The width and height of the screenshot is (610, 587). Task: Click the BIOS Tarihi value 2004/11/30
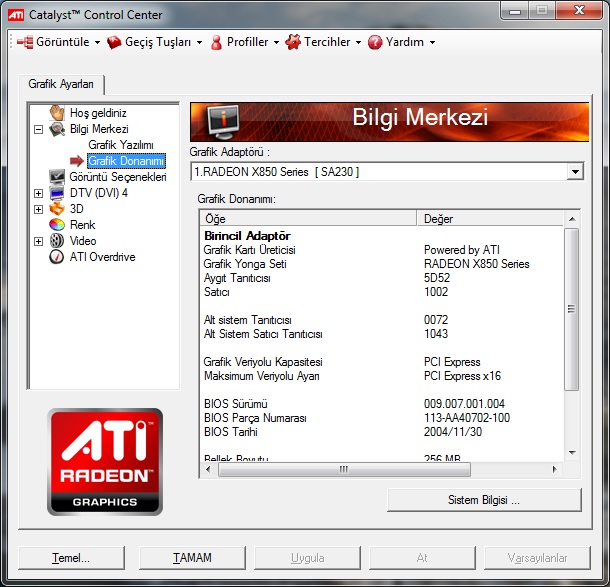(453, 432)
